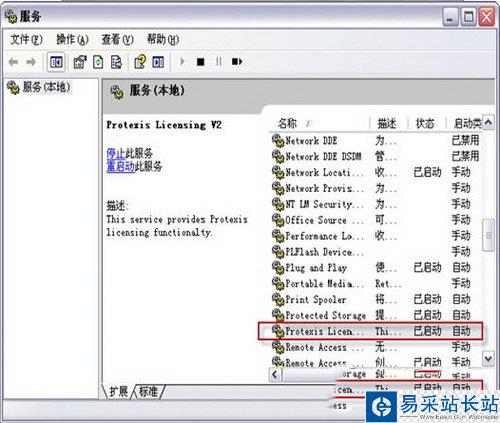The image size is (500, 423).
Task: Open the Properties toolbar icon
Action: tap(80, 62)
